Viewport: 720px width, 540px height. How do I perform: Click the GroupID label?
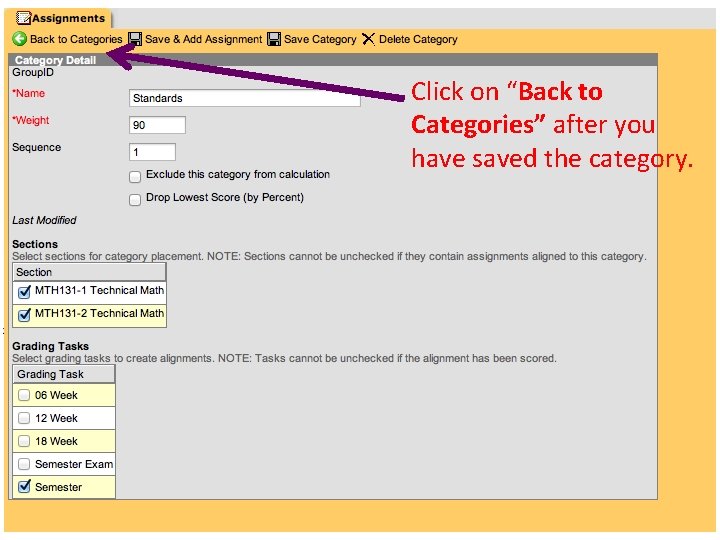click(33, 73)
